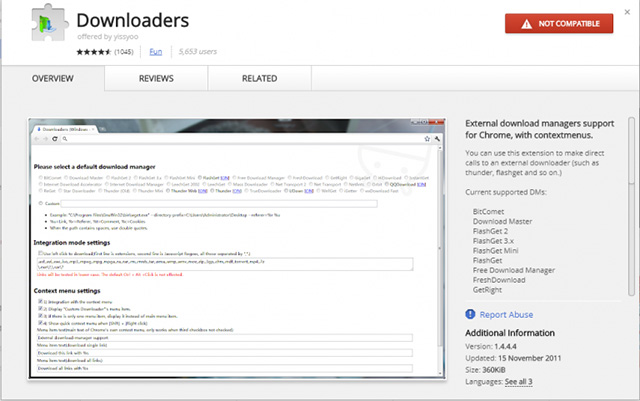Image resolution: width=640 pixels, height=401 pixels.
Task: Click the star rating
Action: tap(93, 52)
